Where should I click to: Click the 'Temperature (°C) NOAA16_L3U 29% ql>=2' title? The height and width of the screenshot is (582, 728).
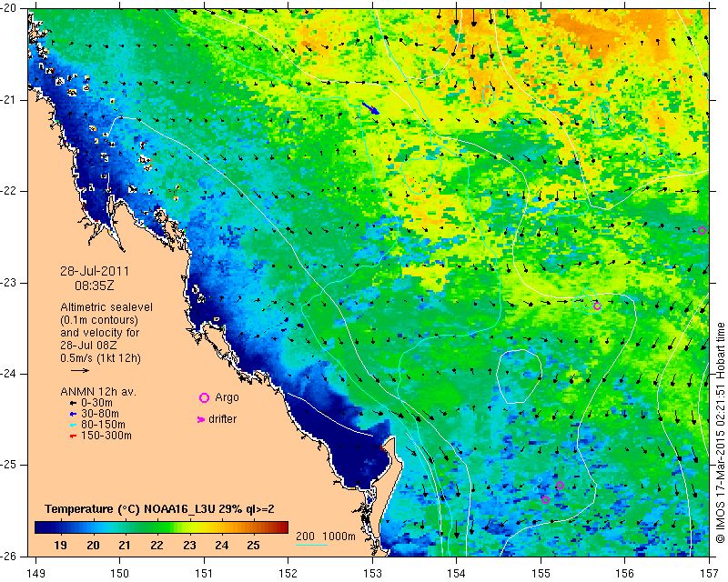click(x=159, y=509)
